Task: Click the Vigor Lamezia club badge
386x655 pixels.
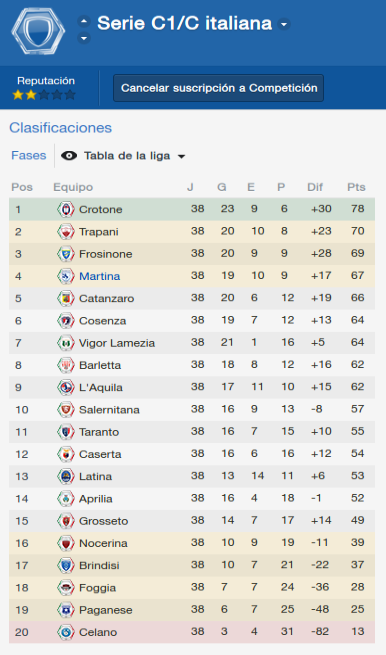Action: click(66, 343)
